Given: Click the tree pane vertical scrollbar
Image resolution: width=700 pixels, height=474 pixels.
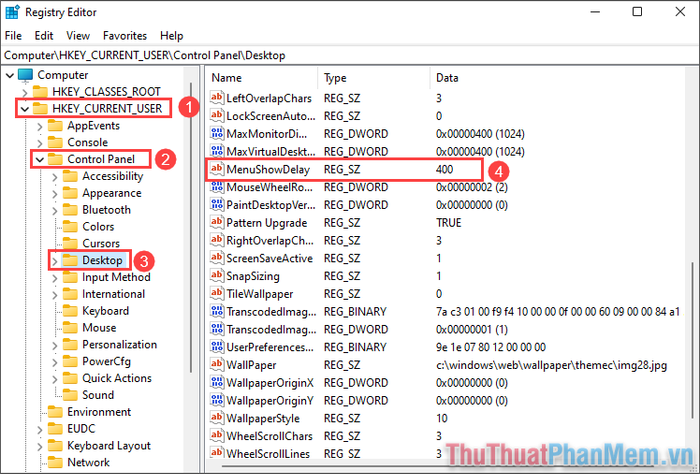Looking at the screenshot, I should [192, 228].
